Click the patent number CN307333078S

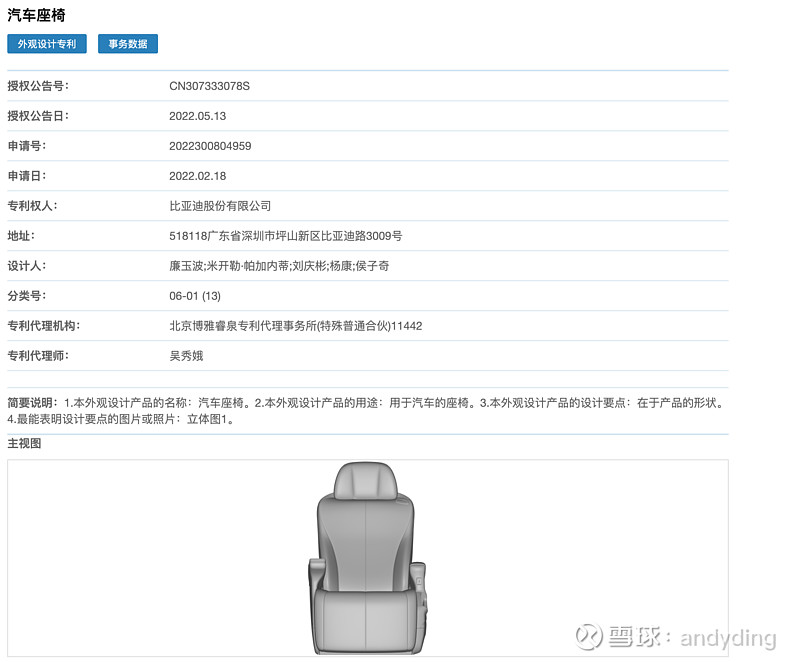pos(210,86)
